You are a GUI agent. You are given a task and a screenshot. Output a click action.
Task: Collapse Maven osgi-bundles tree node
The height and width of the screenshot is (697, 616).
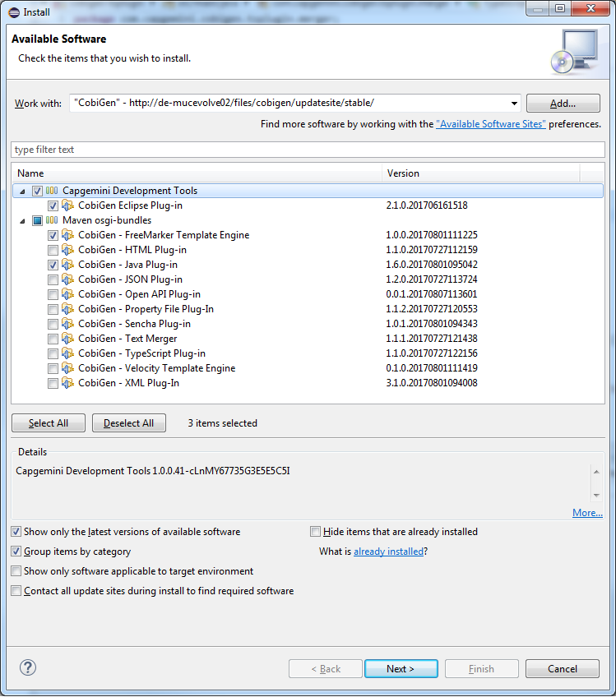pyautogui.click(x=22, y=221)
